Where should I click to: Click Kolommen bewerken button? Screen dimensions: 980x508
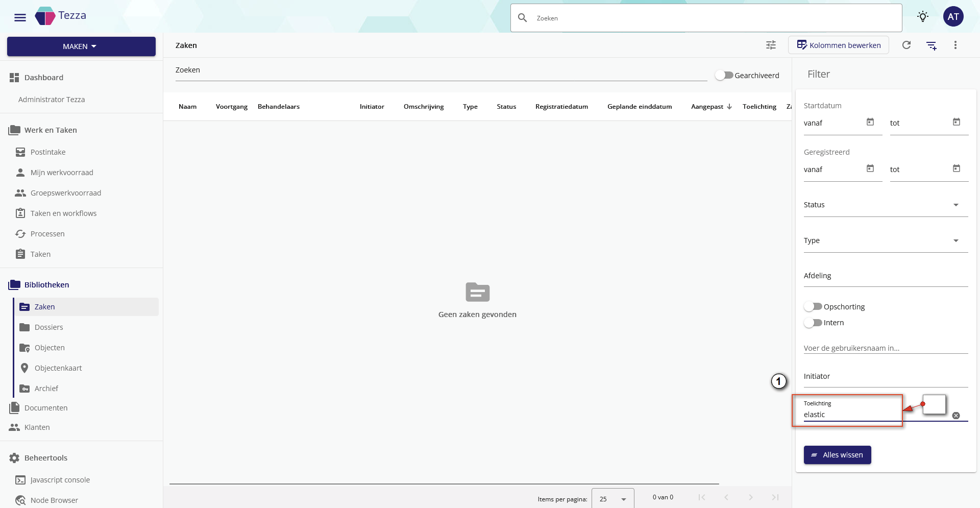click(x=839, y=45)
